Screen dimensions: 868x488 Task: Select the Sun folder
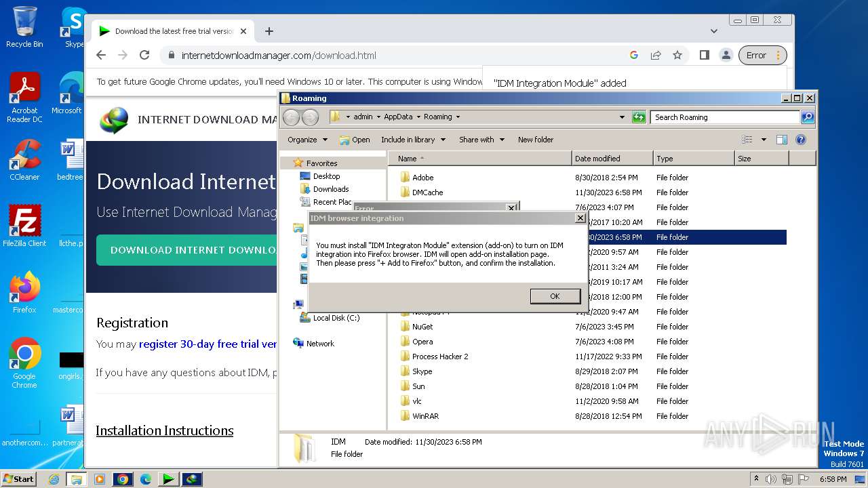coord(418,386)
